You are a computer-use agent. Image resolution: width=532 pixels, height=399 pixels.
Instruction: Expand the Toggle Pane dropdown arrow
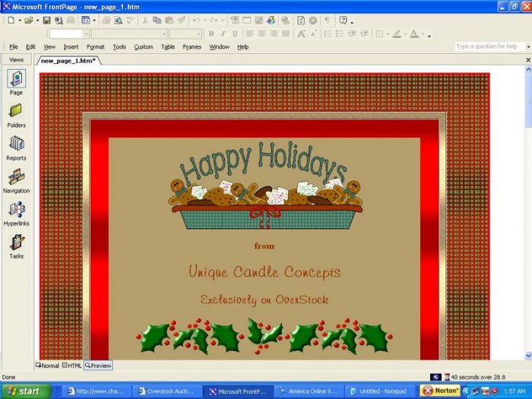point(94,21)
